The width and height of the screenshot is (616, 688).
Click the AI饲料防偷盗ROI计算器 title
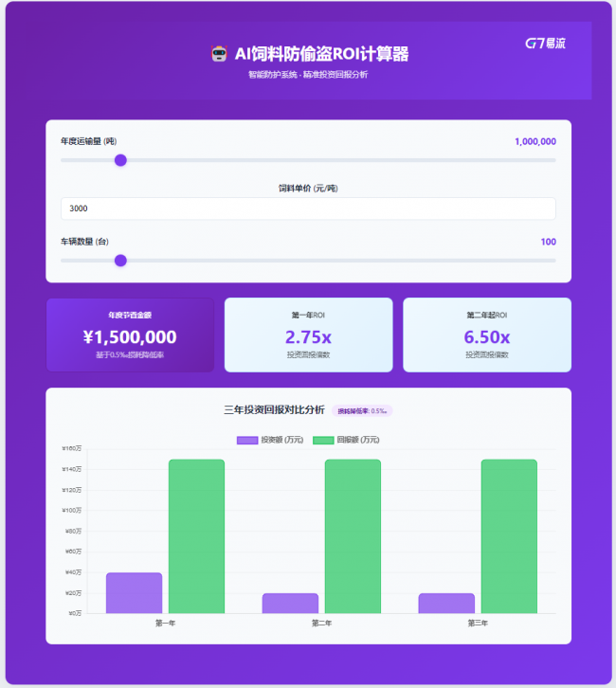coord(321,54)
